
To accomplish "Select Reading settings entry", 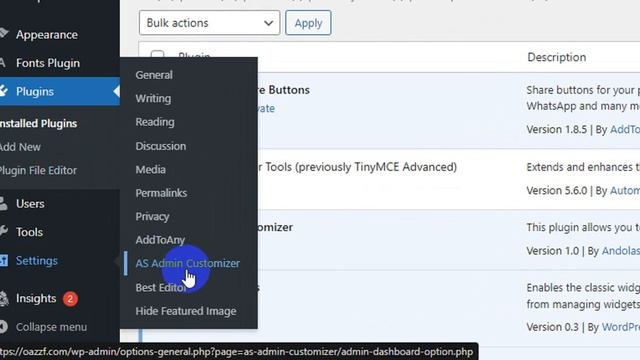I will [155, 122].
